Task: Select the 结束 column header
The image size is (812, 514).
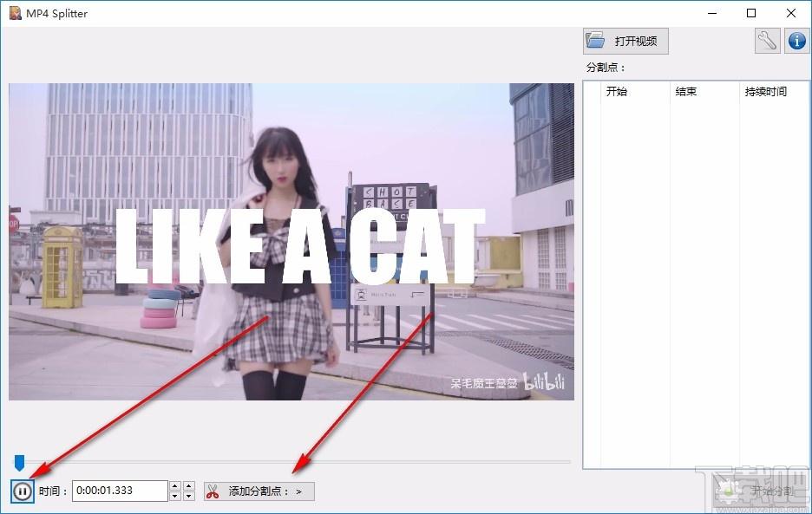Action: pyautogui.click(x=704, y=92)
